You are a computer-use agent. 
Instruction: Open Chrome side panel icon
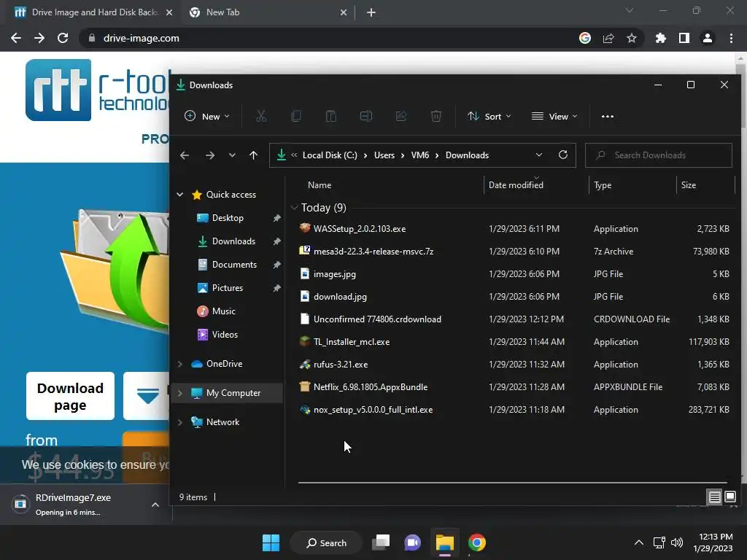[x=684, y=38]
